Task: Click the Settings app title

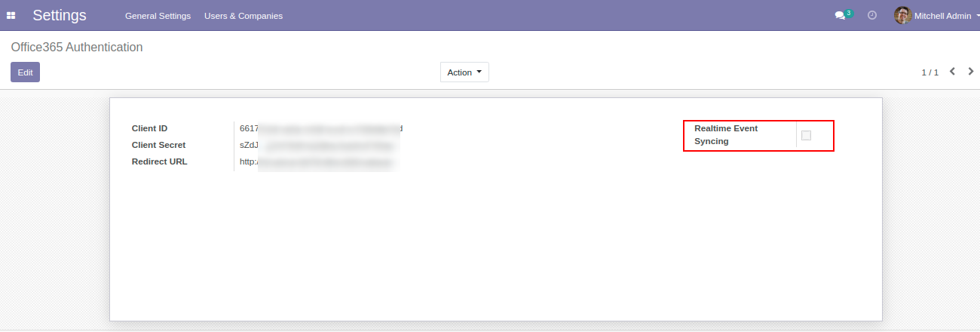Action: (60, 16)
